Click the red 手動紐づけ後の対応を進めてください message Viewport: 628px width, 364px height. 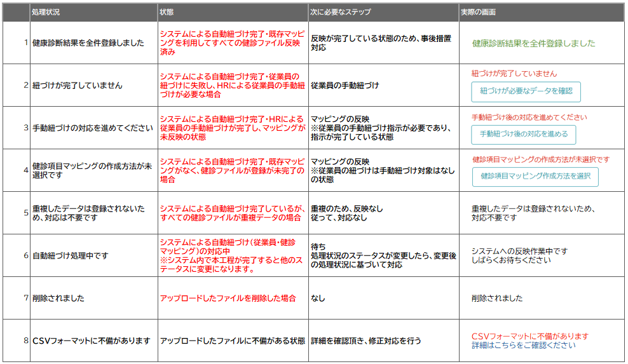point(529,118)
